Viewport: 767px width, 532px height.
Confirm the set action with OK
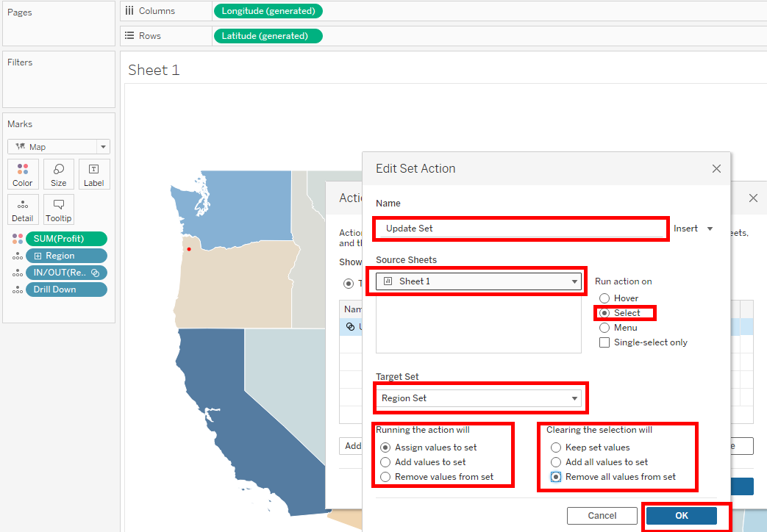[x=682, y=516]
